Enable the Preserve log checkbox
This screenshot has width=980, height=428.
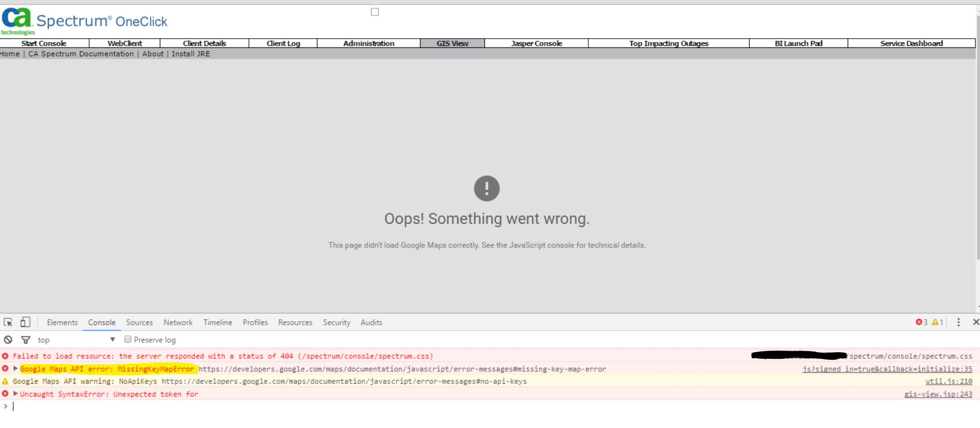(x=128, y=339)
